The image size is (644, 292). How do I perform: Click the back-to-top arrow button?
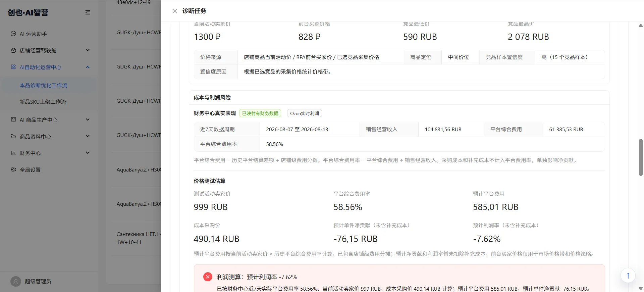pos(628,276)
